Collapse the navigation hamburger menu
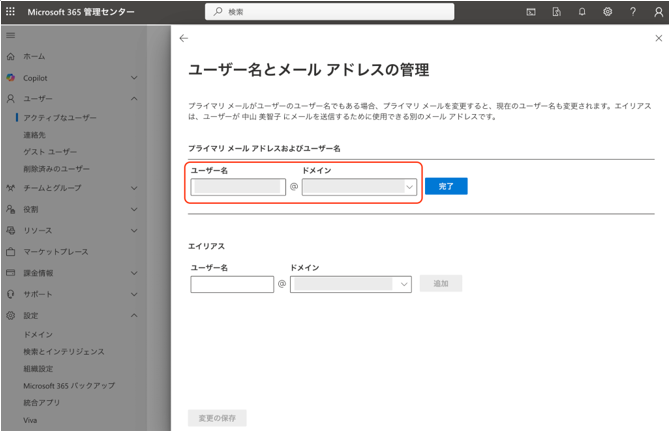The width and height of the screenshot is (669, 431). tap(11, 35)
